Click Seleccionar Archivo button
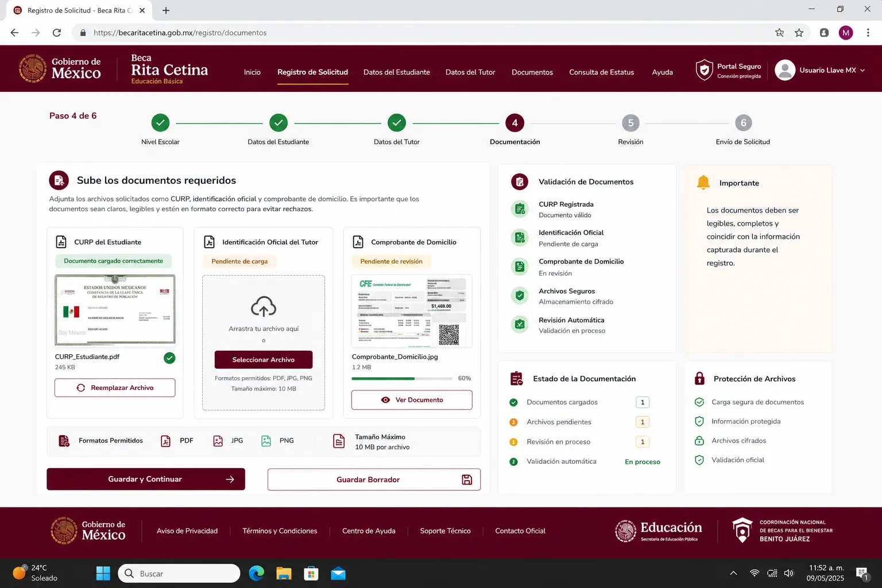 [x=264, y=359]
